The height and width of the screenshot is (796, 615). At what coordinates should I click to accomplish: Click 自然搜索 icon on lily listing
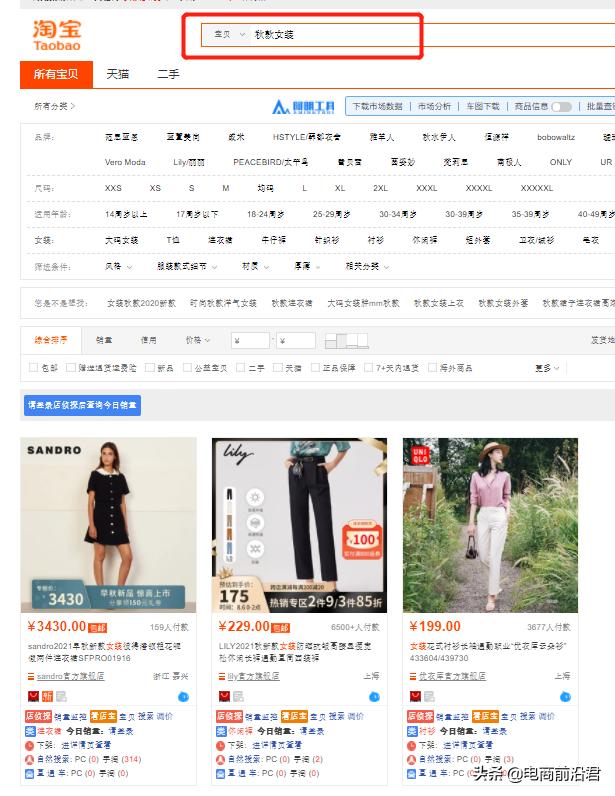pos(220,760)
